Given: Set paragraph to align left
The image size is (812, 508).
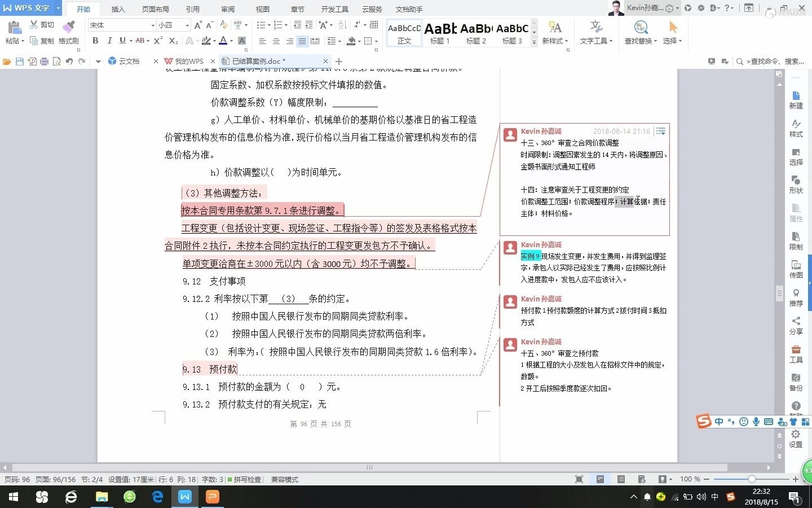Looking at the screenshot, I should coord(262,41).
